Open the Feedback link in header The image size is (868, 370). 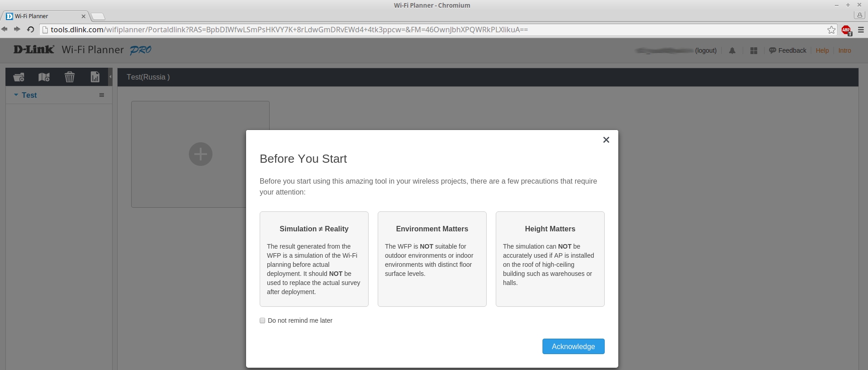pyautogui.click(x=788, y=50)
